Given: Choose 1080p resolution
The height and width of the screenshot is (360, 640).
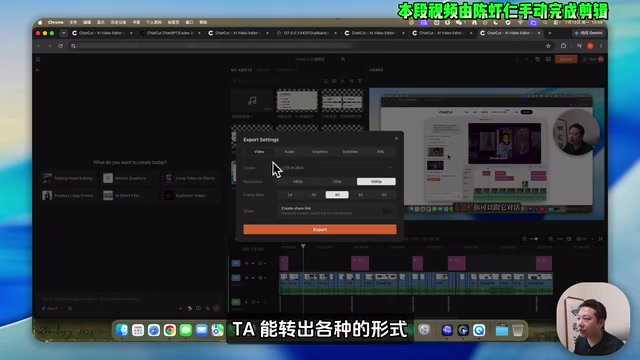Looking at the screenshot, I should (376, 182).
